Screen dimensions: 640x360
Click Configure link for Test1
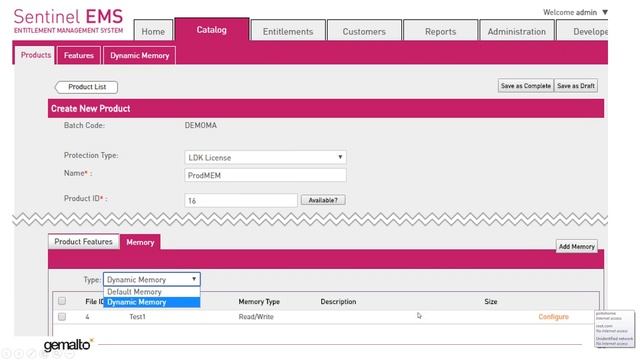click(553, 317)
